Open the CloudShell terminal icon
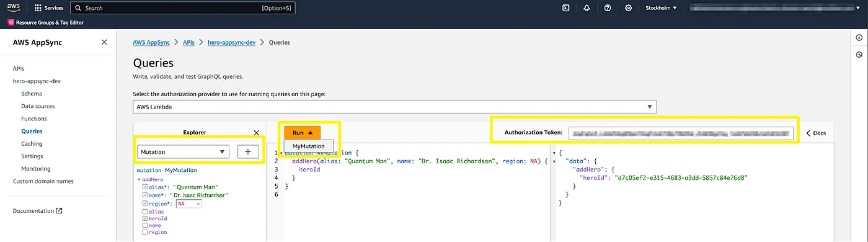Image resolution: width=868 pixels, height=242 pixels. (x=565, y=8)
